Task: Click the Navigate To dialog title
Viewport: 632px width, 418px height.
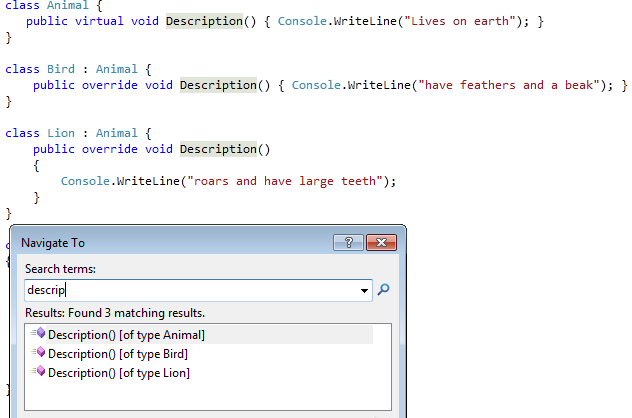Action: 53,243
